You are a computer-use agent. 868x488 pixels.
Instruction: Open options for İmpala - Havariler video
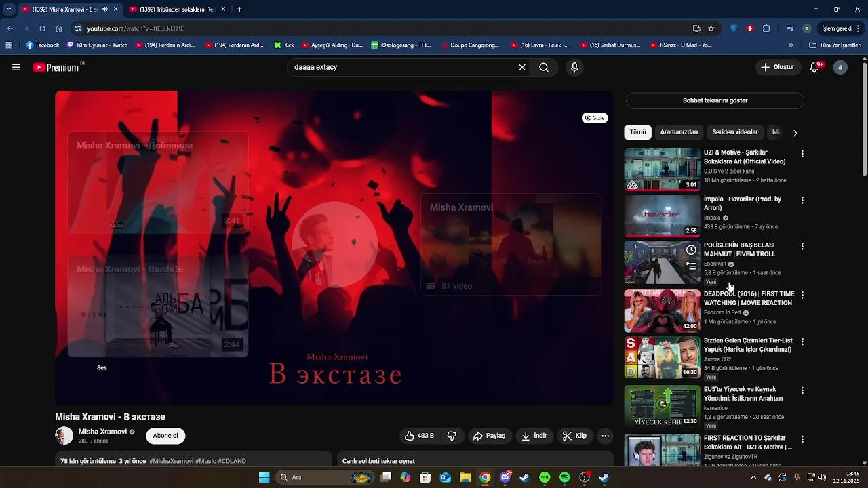tap(802, 200)
